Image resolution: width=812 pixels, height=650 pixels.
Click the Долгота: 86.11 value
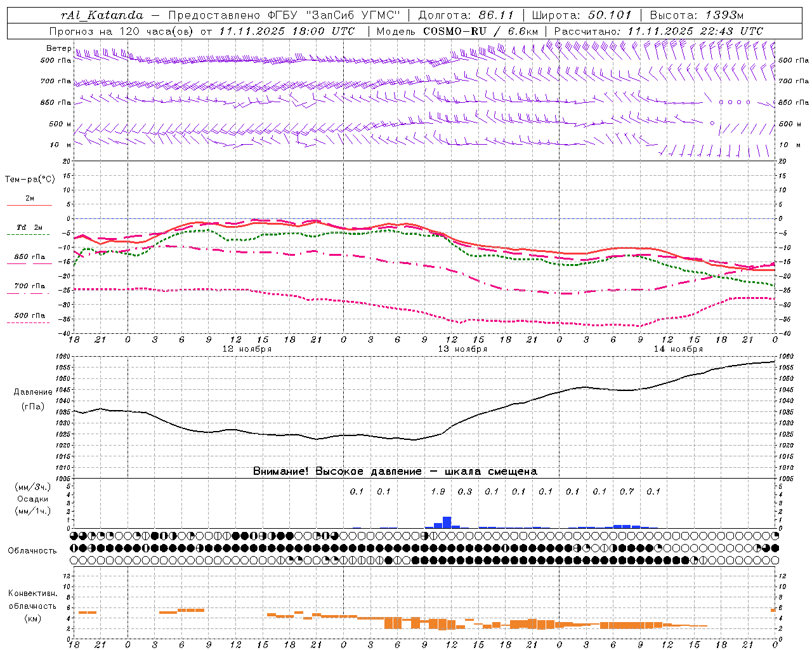[466, 15]
